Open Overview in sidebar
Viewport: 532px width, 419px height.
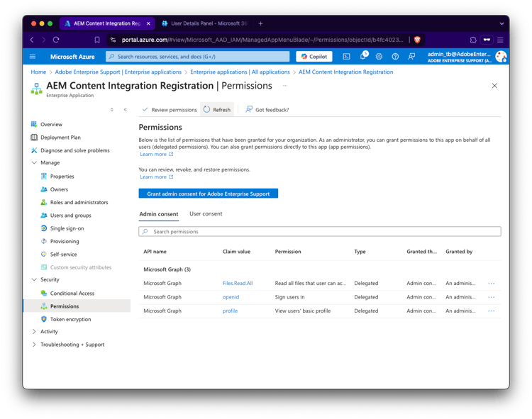pyautogui.click(x=51, y=124)
